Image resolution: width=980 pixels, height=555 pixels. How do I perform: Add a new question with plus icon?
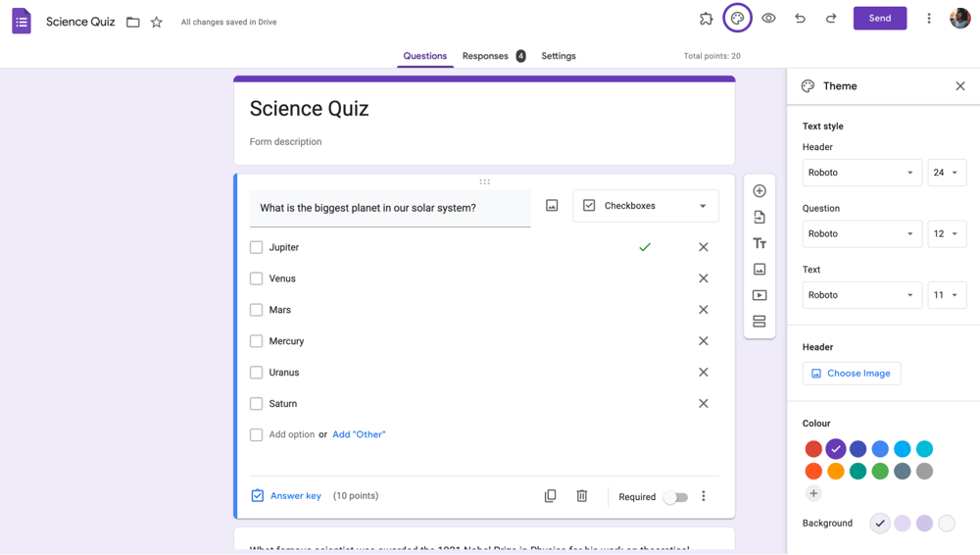coord(759,191)
